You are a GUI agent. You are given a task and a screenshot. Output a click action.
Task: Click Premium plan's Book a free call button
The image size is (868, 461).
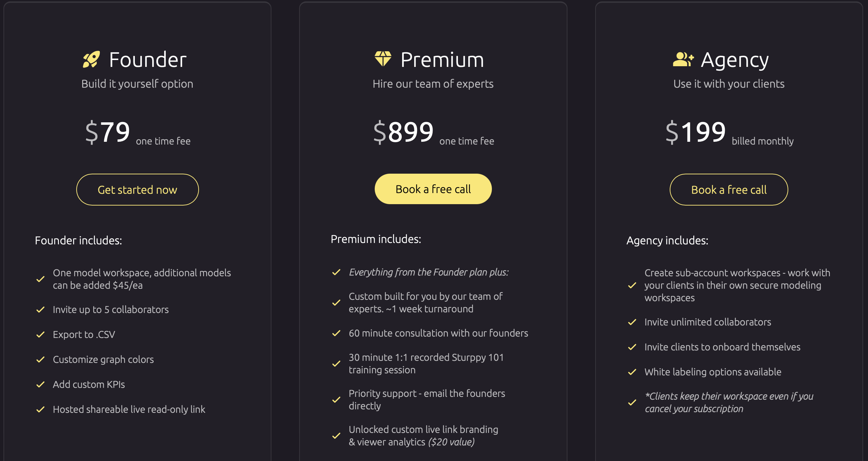433,189
